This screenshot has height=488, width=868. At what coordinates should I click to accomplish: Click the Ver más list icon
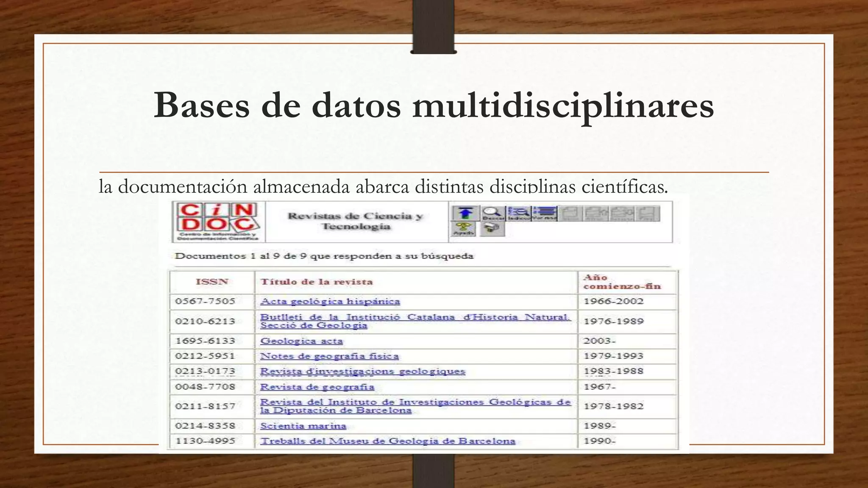click(545, 213)
